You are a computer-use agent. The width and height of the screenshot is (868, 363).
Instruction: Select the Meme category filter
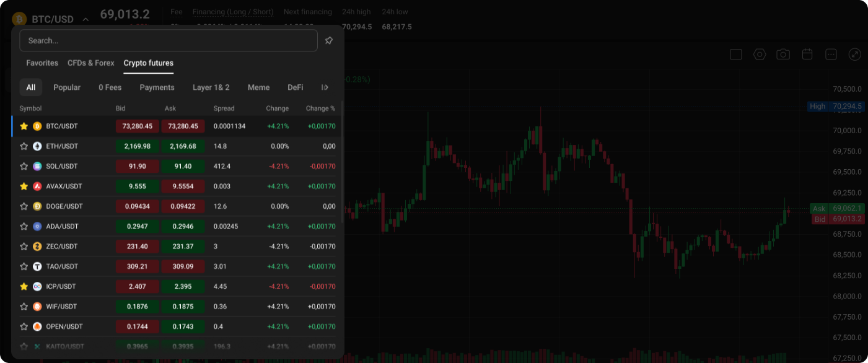[258, 87]
